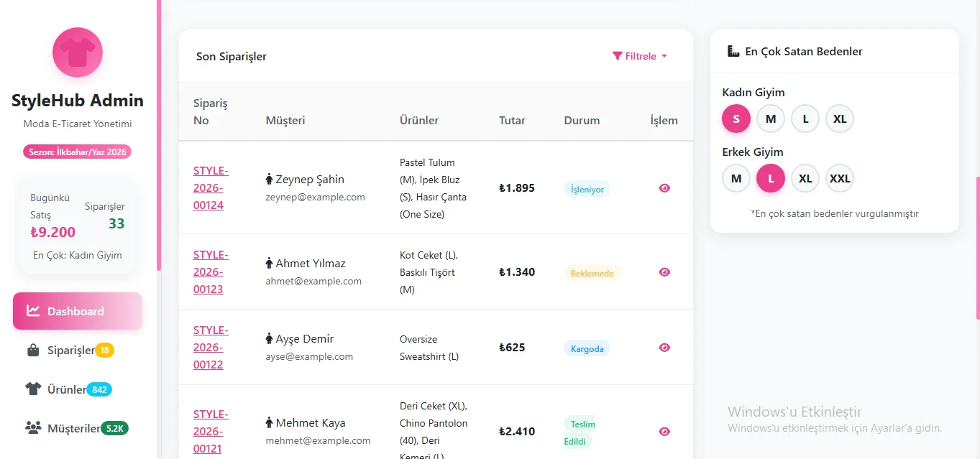This screenshot has height=459, width=980.
Task: Click the people Müşteriler icon in sidebar
Action: coord(33,428)
